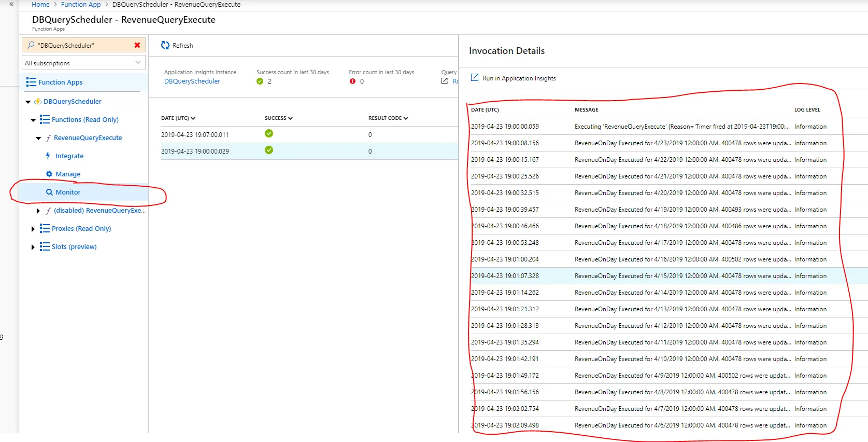Screen dimensions: 868x442
Task: Click the Manage gear icon
Action: click(49, 174)
